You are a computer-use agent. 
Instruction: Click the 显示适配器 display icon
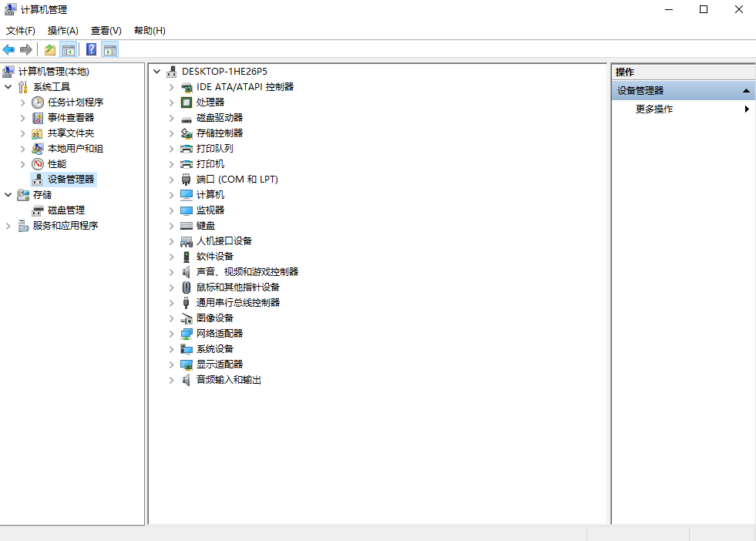pyautogui.click(x=186, y=365)
